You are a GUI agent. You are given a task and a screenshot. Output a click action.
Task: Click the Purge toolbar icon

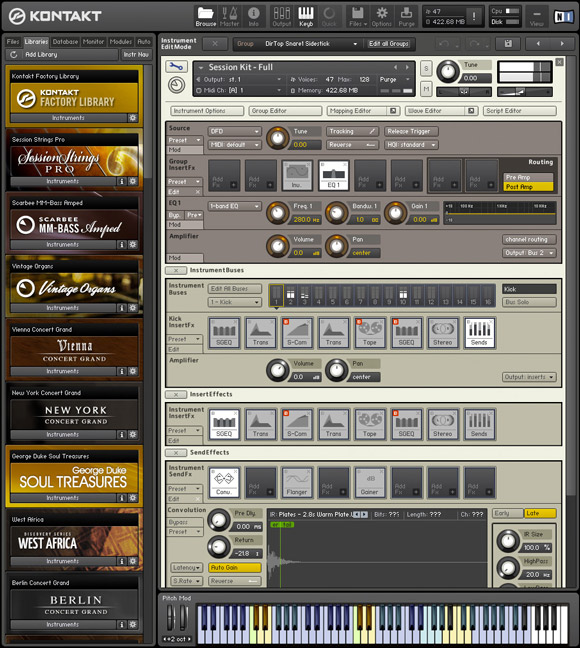tap(406, 17)
